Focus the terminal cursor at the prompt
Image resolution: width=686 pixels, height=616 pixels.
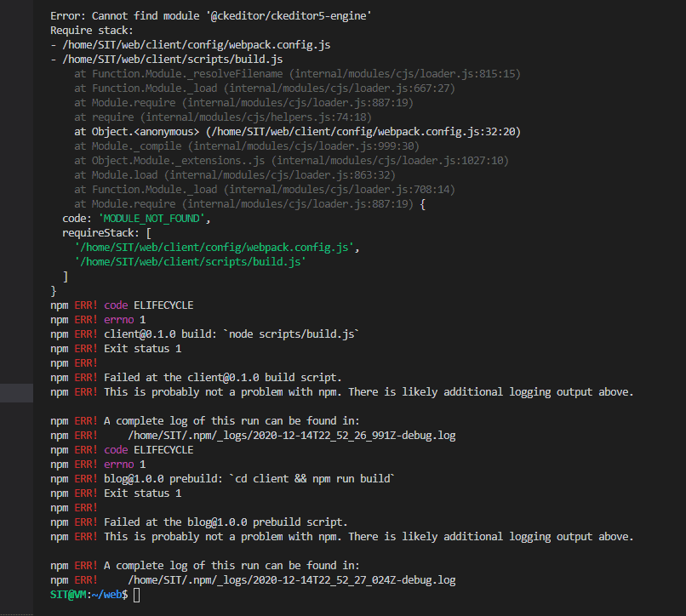tap(136, 594)
